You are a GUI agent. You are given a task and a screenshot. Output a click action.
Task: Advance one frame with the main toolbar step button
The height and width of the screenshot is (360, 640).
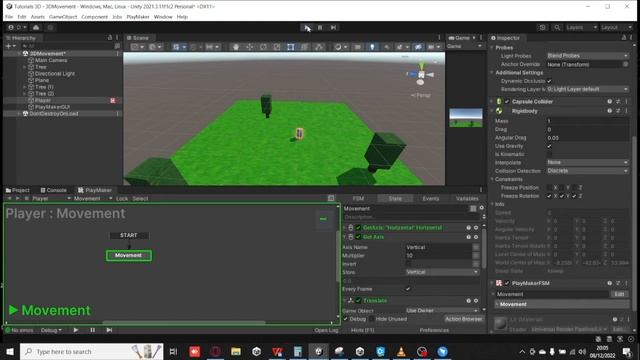click(x=333, y=28)
